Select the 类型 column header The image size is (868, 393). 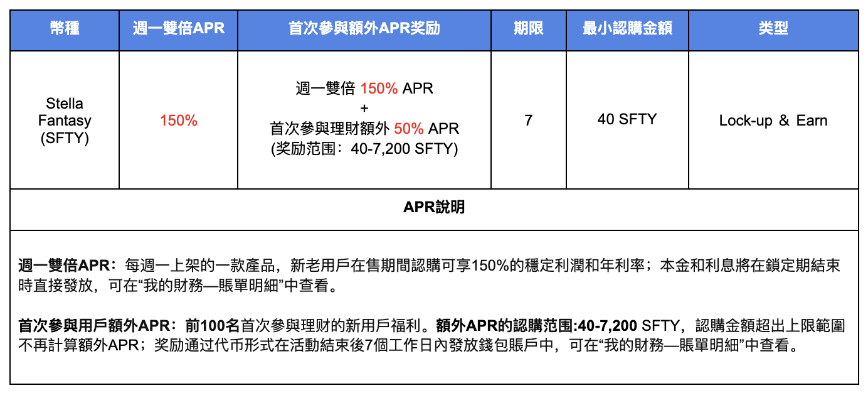[x=773, y=29]
